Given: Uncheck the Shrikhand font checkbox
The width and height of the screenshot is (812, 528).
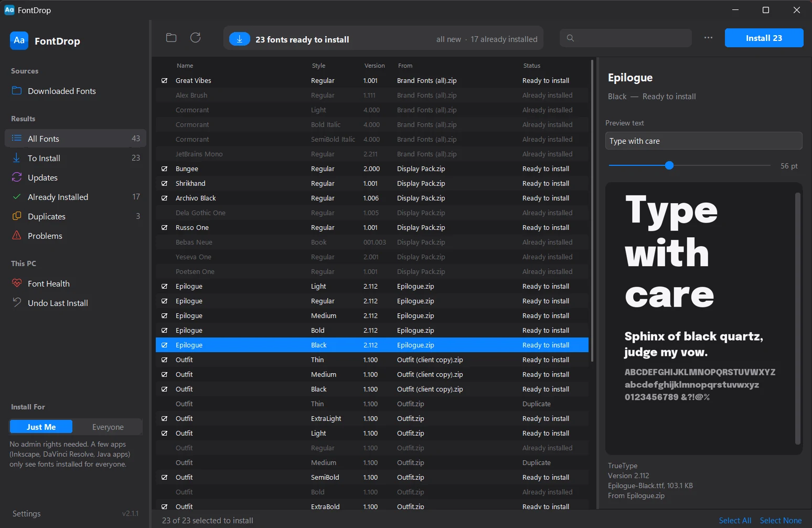Looking at the screenshot, I should click(x=165, y=184).
